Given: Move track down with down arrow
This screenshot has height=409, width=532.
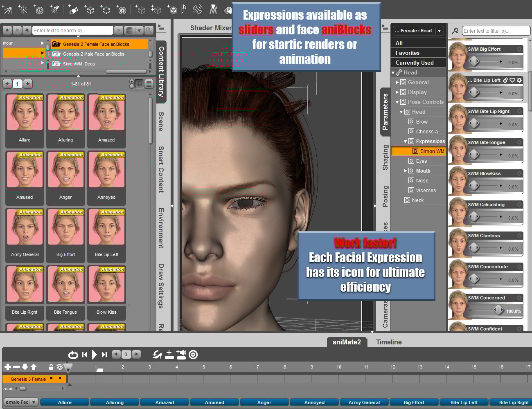Looking at the screenshot, I should (x=25, y=367).
